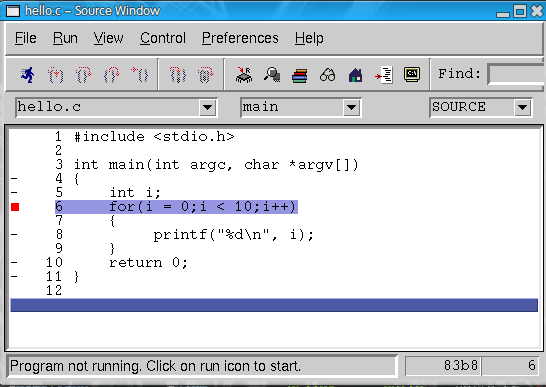Screen dimensions: 546x387
Task: Open the Memory window magnifier icon
Action: (272, 75)
